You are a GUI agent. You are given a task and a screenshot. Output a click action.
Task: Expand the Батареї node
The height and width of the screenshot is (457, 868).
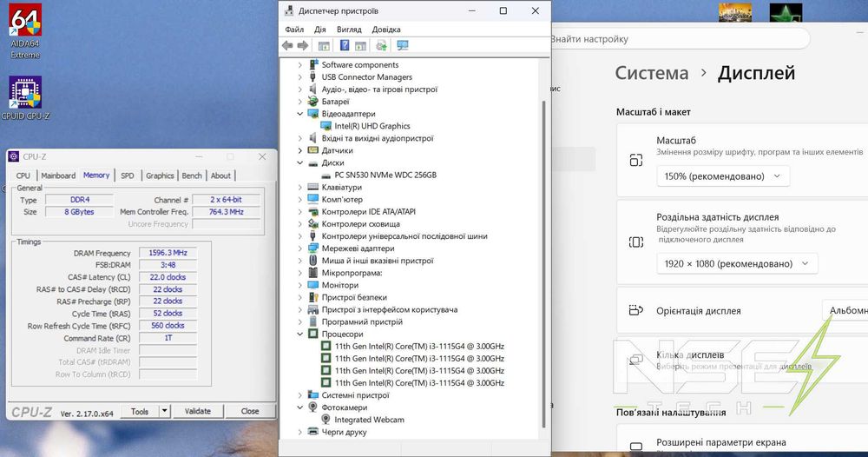[x=300, y=102]
